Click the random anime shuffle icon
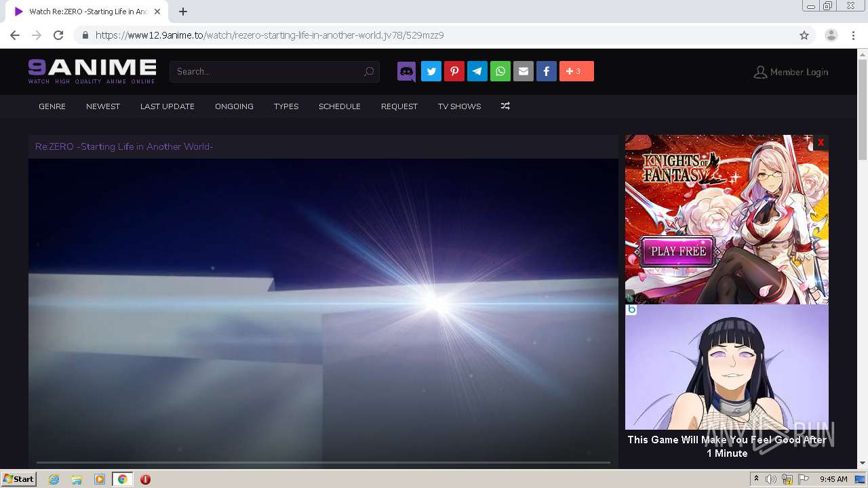 click(505, 106)
